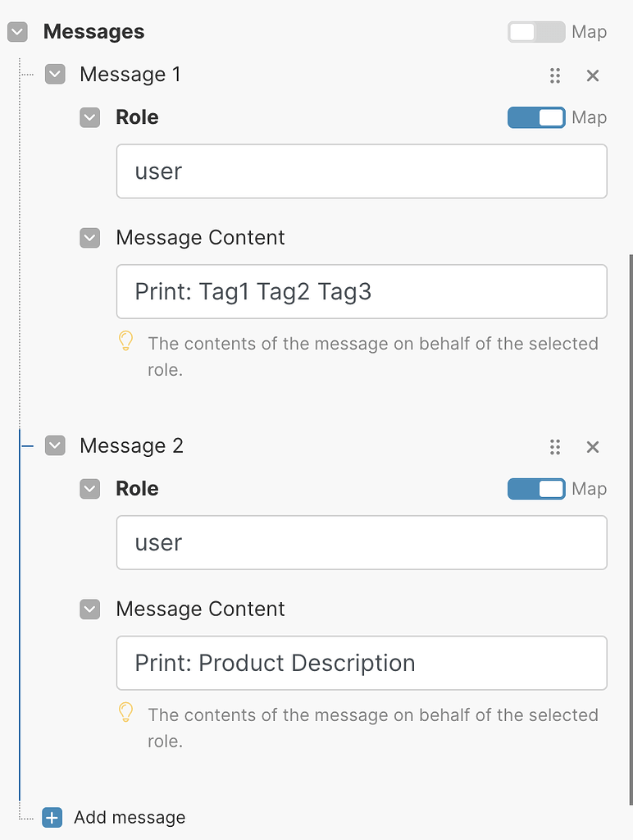Turn off Map toggle for Message 2 Role

pyautogui.click(x=536, y=489)
